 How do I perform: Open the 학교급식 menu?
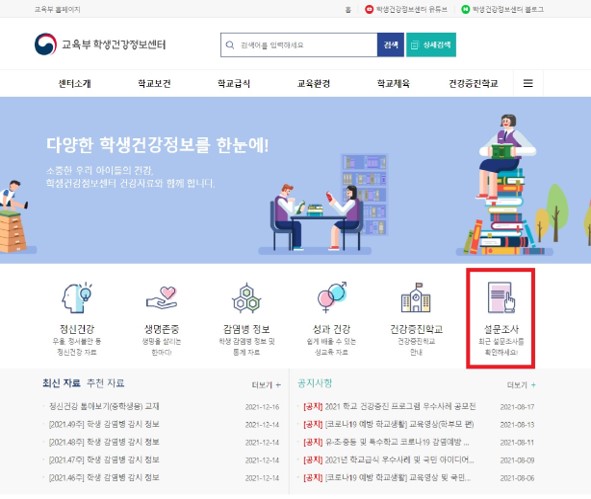[234, 83]
